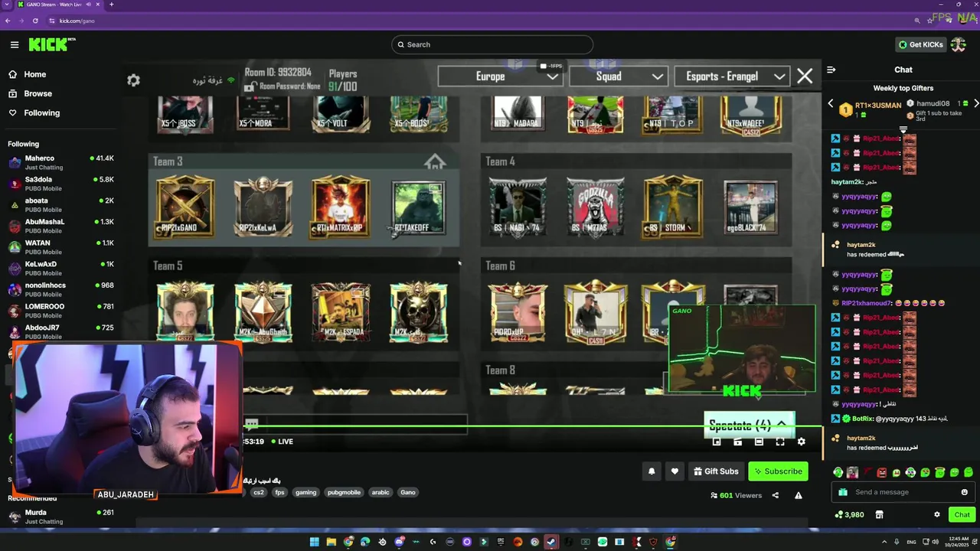Expand the Esports - Erangel dropdown
This screenshot has width=980, height=551.
coord(732,77)
